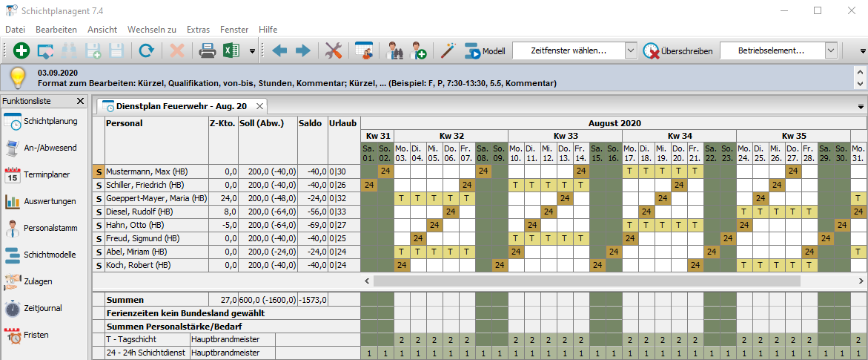Go to previous period with left arrow
This screenshot has height=360, width=868.
[279, 51]
